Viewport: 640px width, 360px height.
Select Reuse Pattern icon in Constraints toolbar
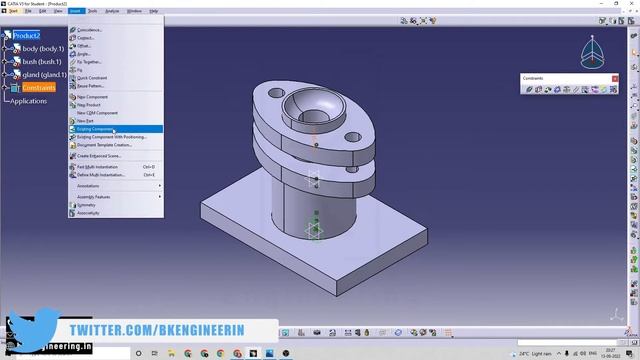[x=613, y=89]
